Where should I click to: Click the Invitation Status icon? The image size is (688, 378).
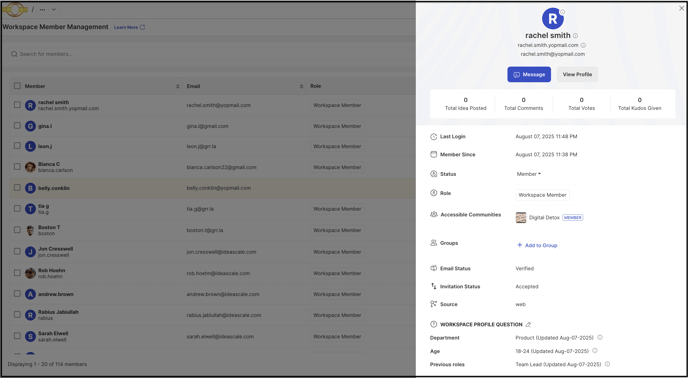[x=434, y=286]
